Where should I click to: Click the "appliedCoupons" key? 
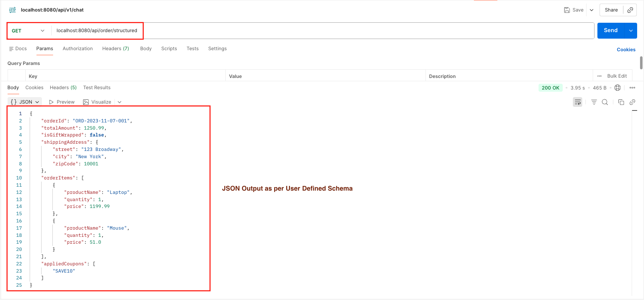64,264
